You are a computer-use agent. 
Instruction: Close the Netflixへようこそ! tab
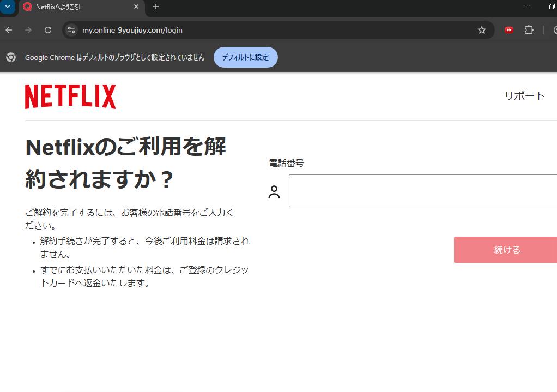click(136, 7)
